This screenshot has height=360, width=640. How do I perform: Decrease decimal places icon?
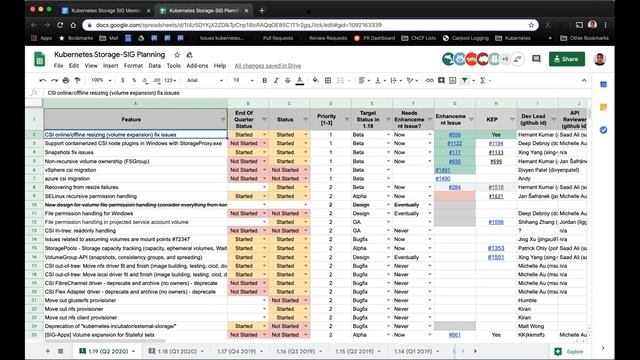pos(145,80)
